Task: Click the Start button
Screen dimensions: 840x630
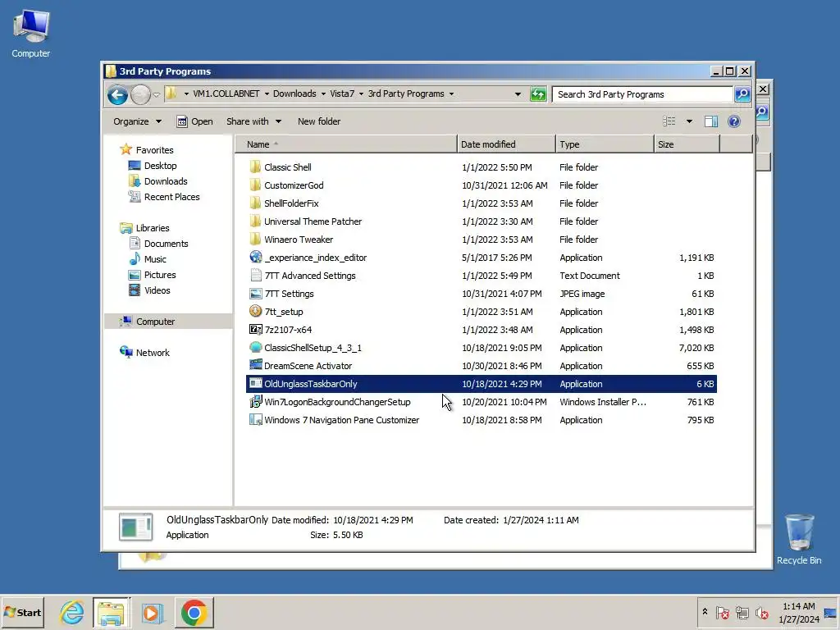Action: point(22,612)
